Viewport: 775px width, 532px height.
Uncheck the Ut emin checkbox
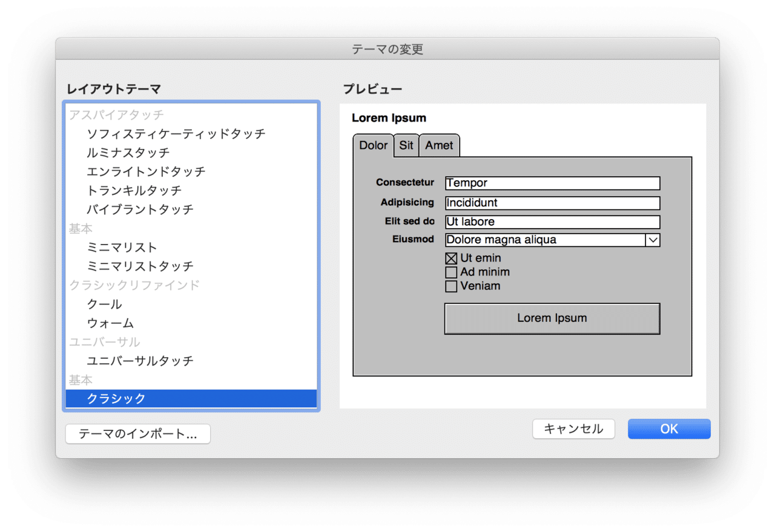point(451,258)
